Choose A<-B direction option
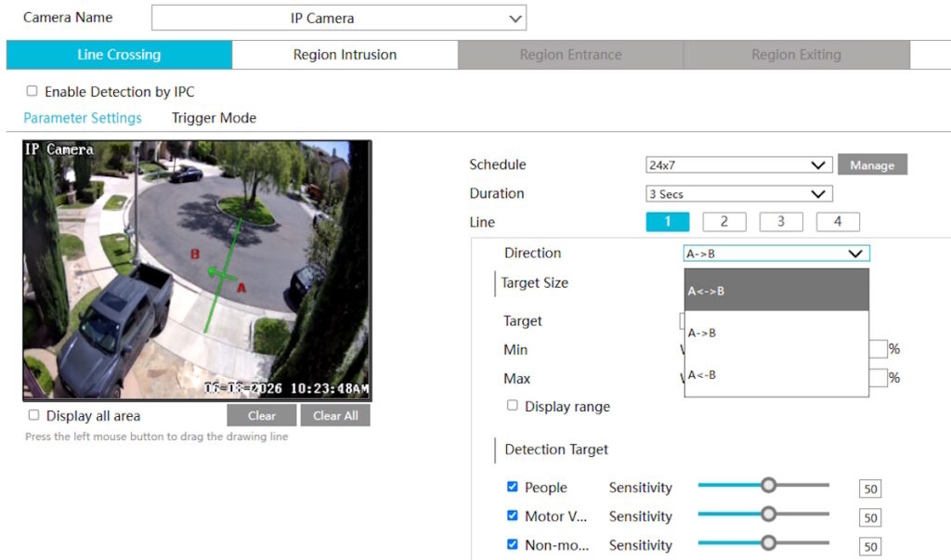 pyautogui.click(x=776, y=375)
